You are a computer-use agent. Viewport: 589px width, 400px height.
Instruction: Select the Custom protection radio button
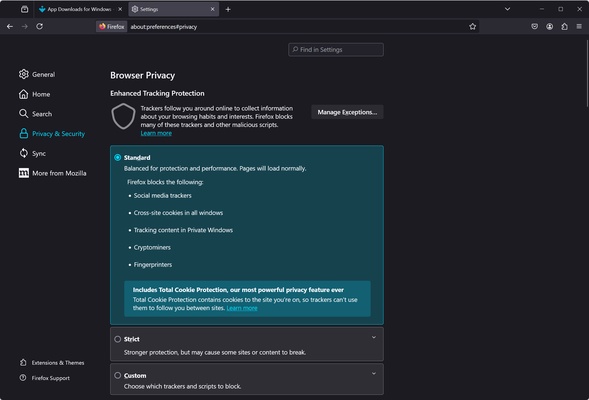tap(118, 375)
